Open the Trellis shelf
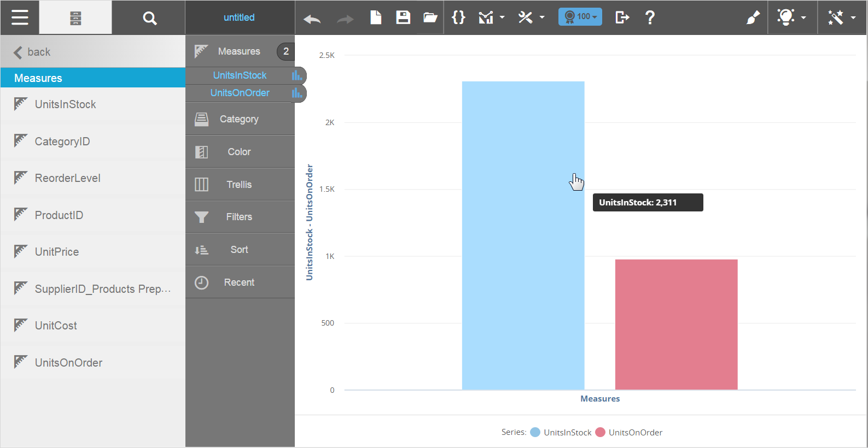 click(240, 185)
